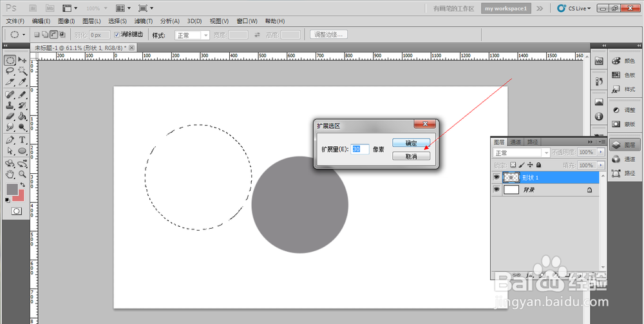Open the layer blend mode dropdown 正常
This screenshot has height=324, width=644.
521,153
